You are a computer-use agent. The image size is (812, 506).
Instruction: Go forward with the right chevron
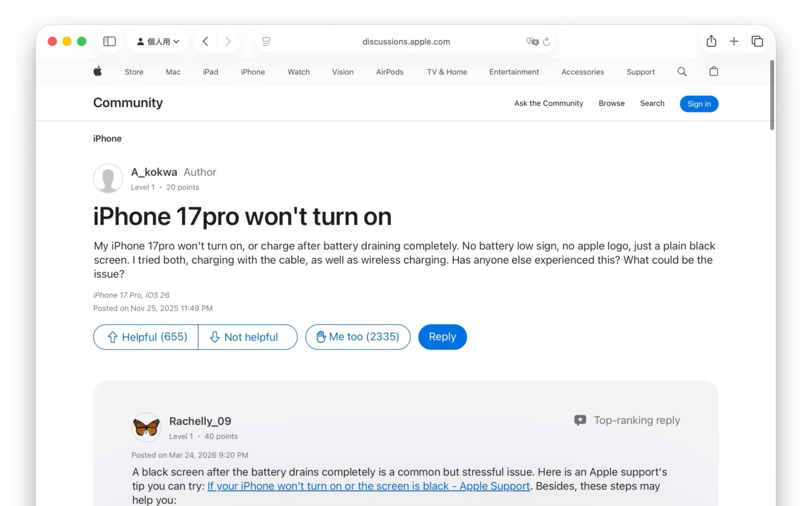tap(228, 41)
